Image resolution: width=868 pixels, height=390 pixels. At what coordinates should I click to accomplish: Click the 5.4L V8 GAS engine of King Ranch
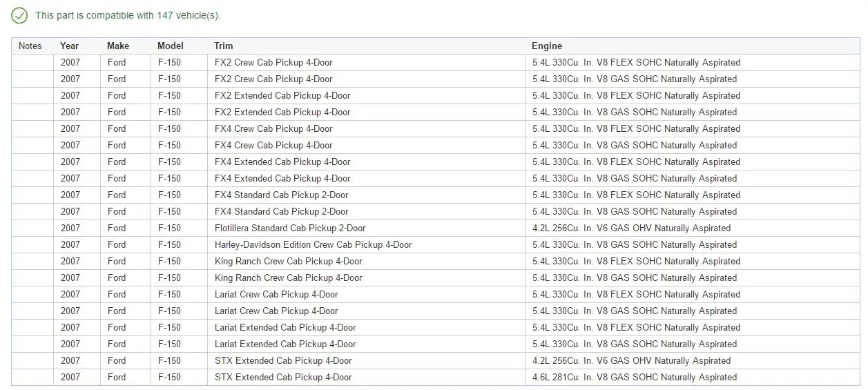pos(635,277)
